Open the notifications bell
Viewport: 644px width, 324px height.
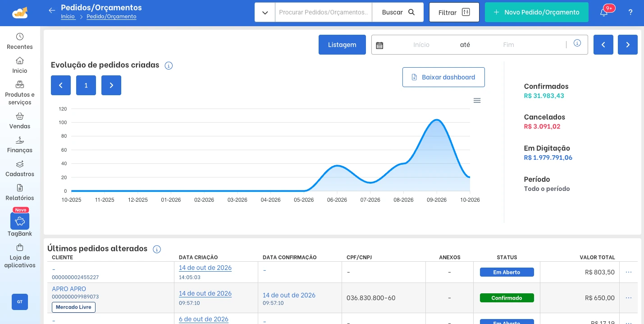click(604, 12)
